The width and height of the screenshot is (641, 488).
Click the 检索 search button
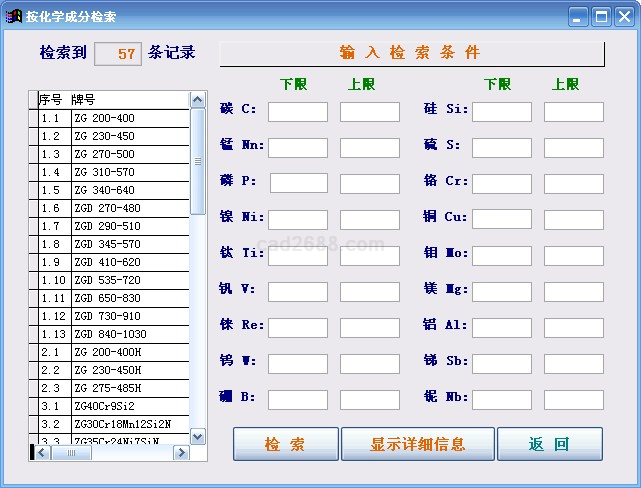[285, 444]
